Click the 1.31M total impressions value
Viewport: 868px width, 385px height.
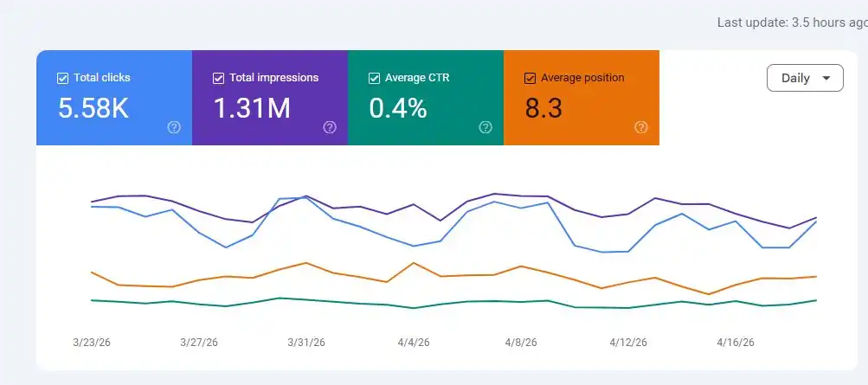[252, 108]
